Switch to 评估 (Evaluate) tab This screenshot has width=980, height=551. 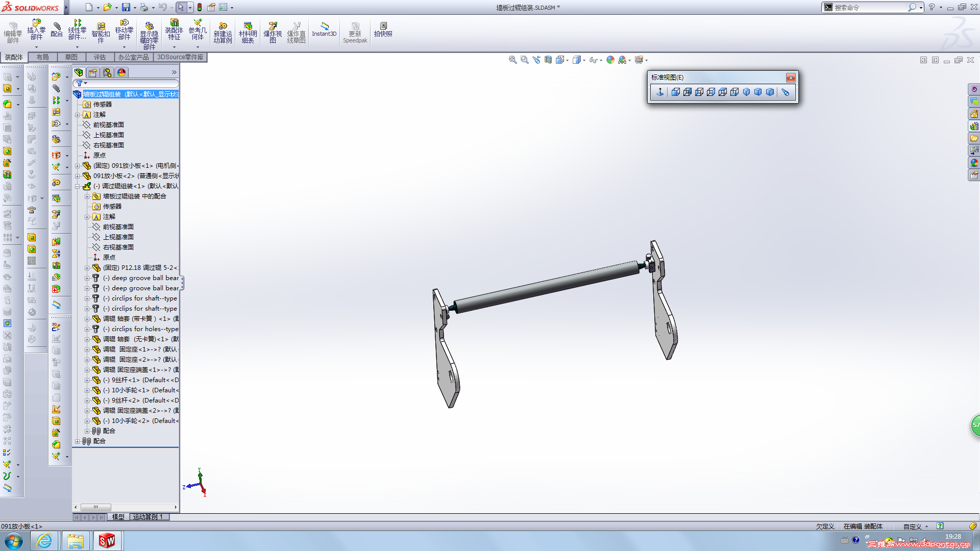(x=100, y=57)
